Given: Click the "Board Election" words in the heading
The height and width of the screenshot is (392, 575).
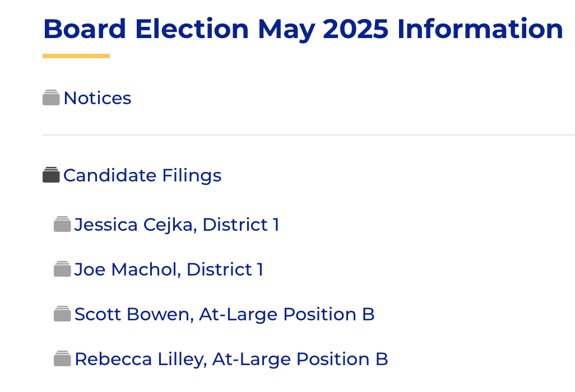Looking at the screenshot, I should (146, 29).
